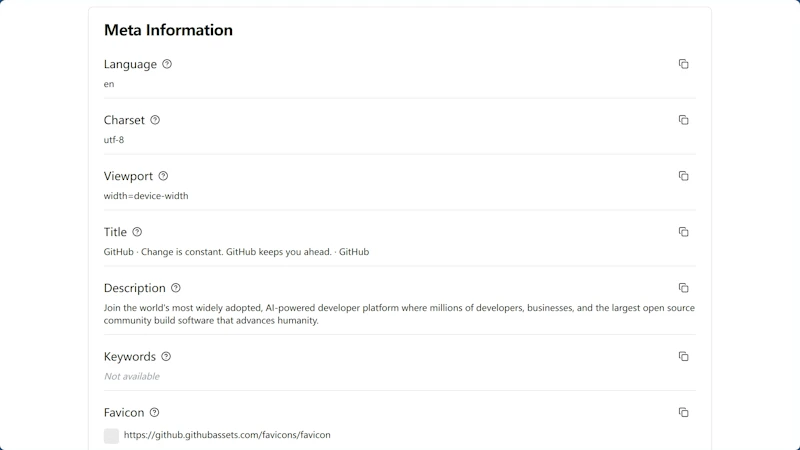Click the Description field label
The height and width of the screenshot is (450, 800).
pos(135,288)
